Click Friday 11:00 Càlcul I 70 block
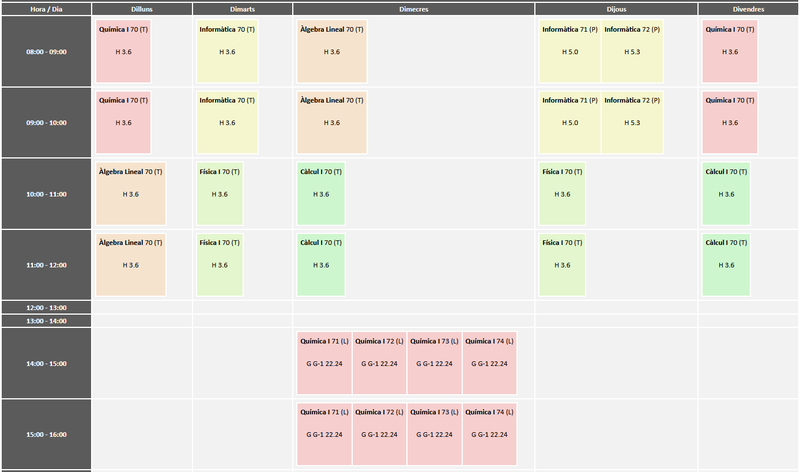800x472 pixels. tap(727, 265)
